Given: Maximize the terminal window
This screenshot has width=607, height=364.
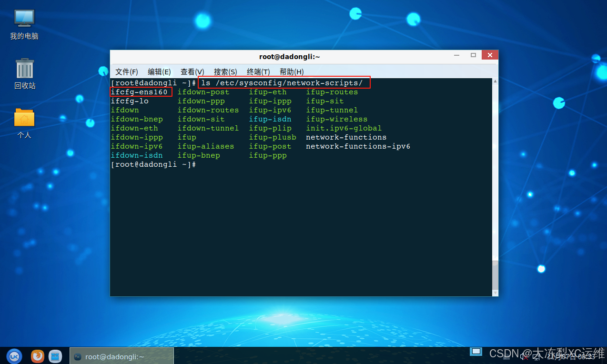Looking at the screenshot, I should coord(473,55).
